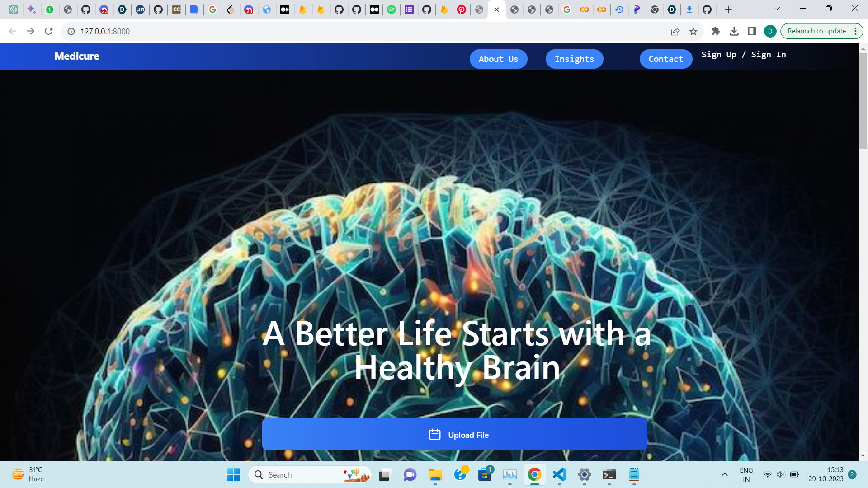
Task: Open Chrome downloads tray icon
Action: tap(734, 31)
